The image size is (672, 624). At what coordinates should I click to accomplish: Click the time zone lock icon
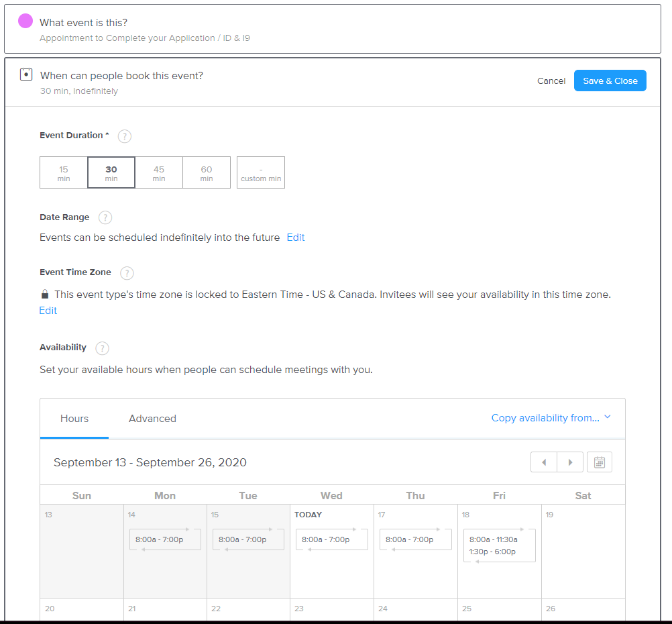click(44, 294)
